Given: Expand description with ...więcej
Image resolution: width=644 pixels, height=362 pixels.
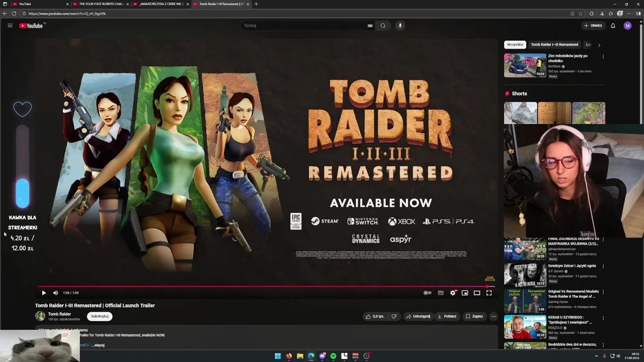Looking at the screenshot, I should (98, 345).
